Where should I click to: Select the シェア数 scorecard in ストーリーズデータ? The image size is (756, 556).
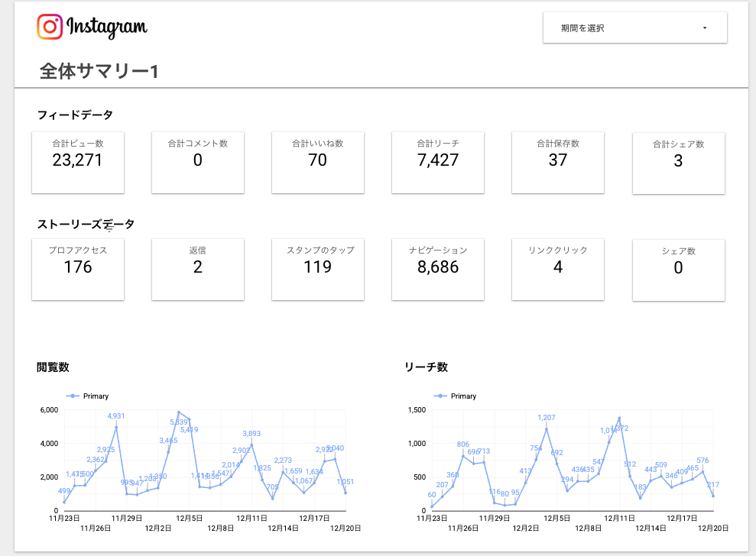tap(678, 269)
